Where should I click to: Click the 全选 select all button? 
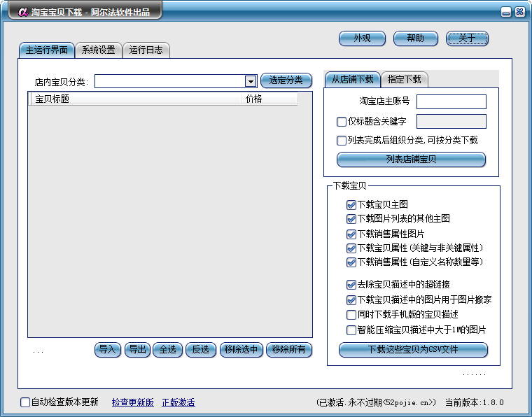coord(167,350)
